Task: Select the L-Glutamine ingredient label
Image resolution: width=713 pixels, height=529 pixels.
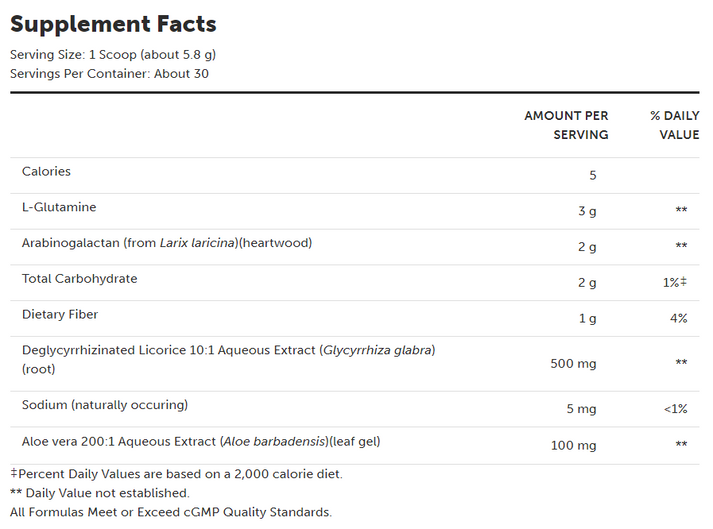Action: [x=59, y=207]
